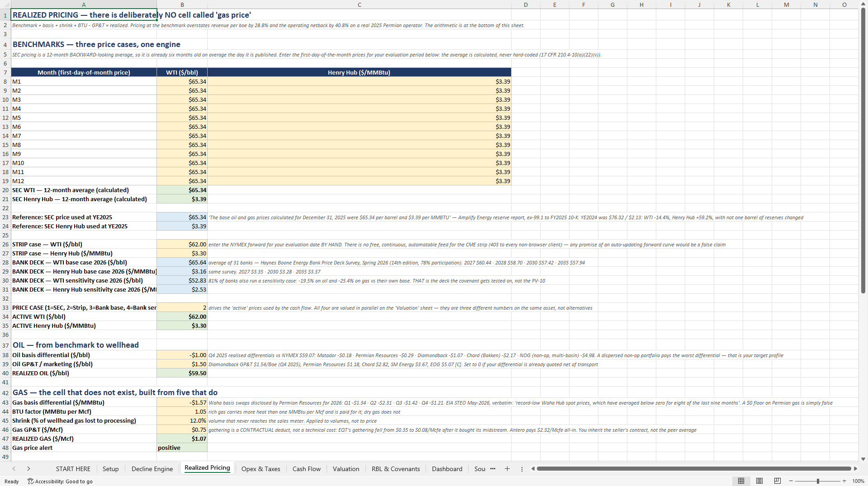Screen dimensions: 868x486
Task: Select ACTIVE WTI $62.00 cell
Action: (182, 316)
